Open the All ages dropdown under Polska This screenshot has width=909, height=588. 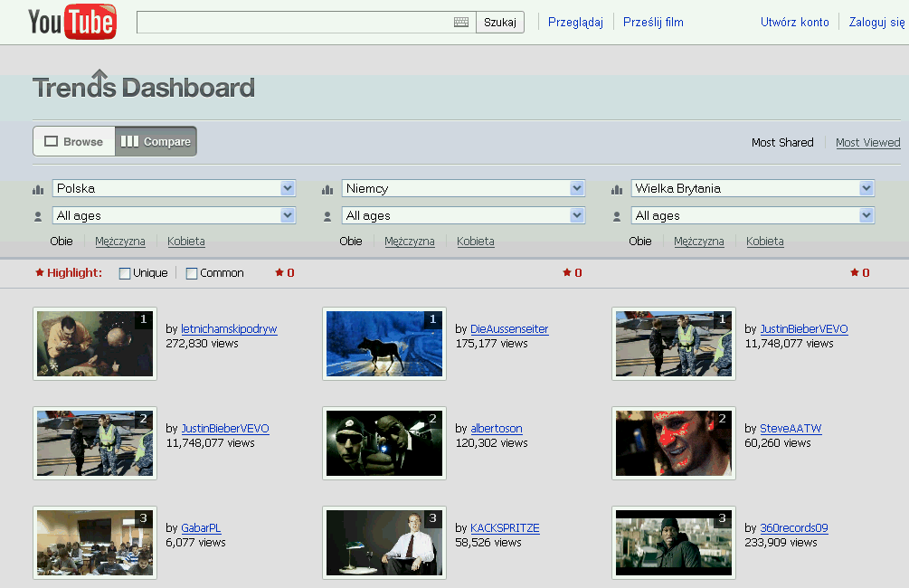174,215
